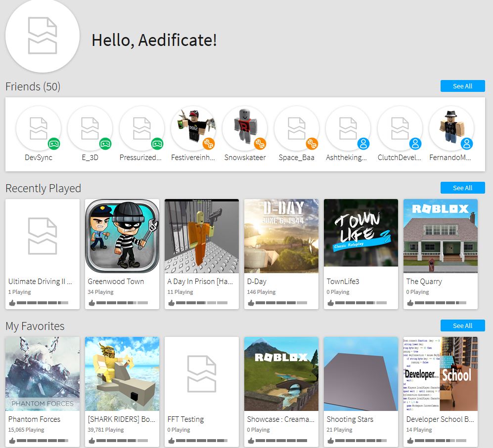This screenshot has width=493, height=448.
Task: Click the FFT Testing title
Action: (x=185, y=419)
